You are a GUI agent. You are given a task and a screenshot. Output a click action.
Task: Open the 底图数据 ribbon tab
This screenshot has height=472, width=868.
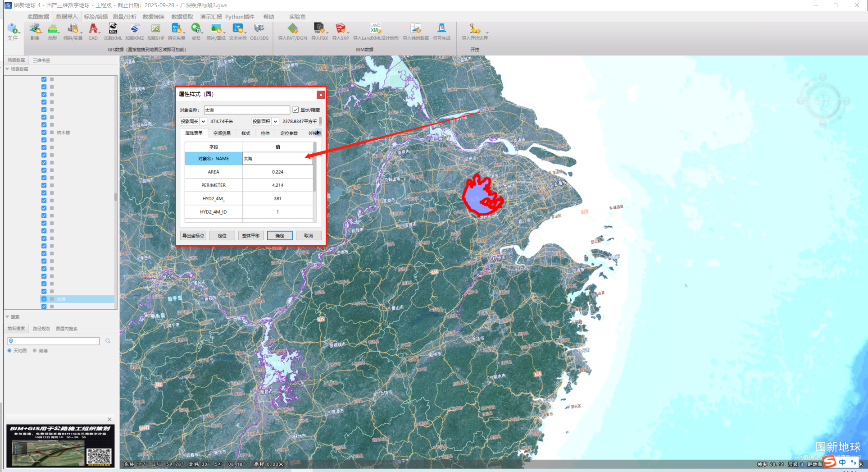coord(38,17)
